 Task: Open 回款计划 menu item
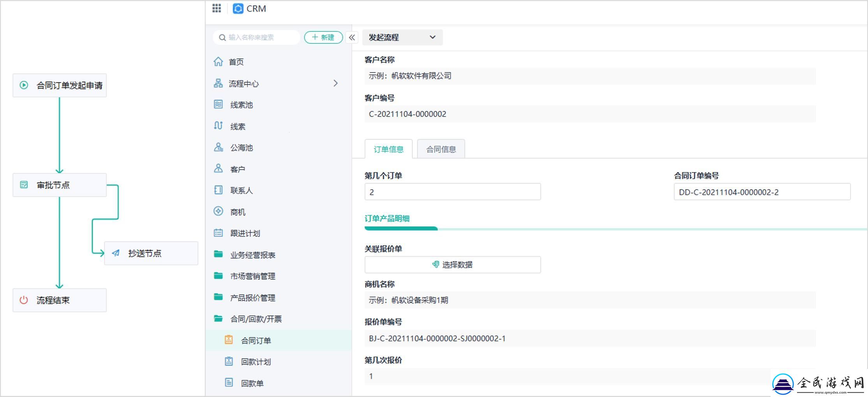coord(279,362)
